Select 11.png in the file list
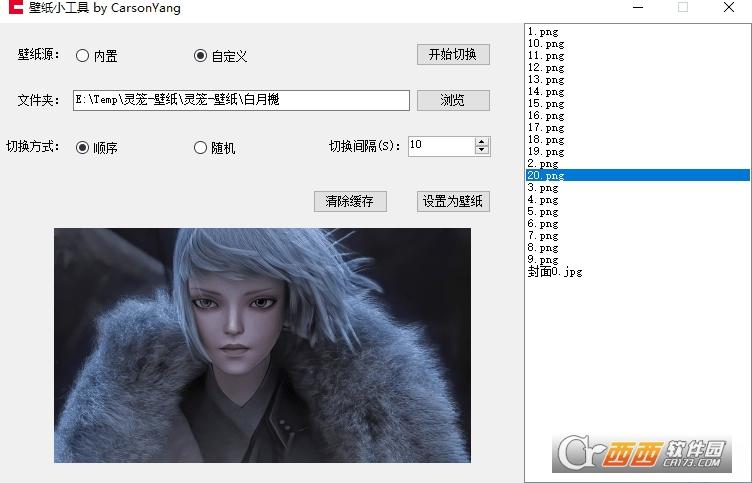Image resolution: width=752 pixels, height=483 pixels. [637, 56]
